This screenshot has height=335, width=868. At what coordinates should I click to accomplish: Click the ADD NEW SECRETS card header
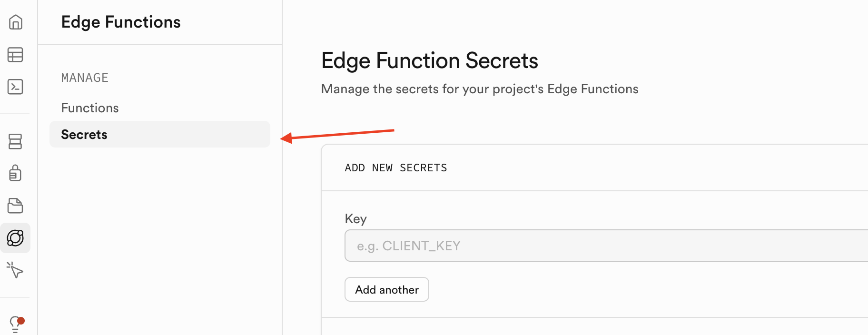tap(396, 167)
